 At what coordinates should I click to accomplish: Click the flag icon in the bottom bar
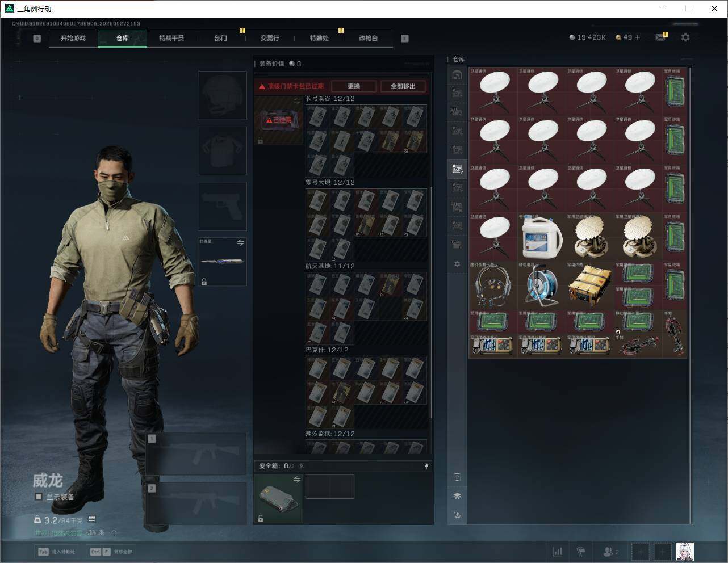[580, 552]
